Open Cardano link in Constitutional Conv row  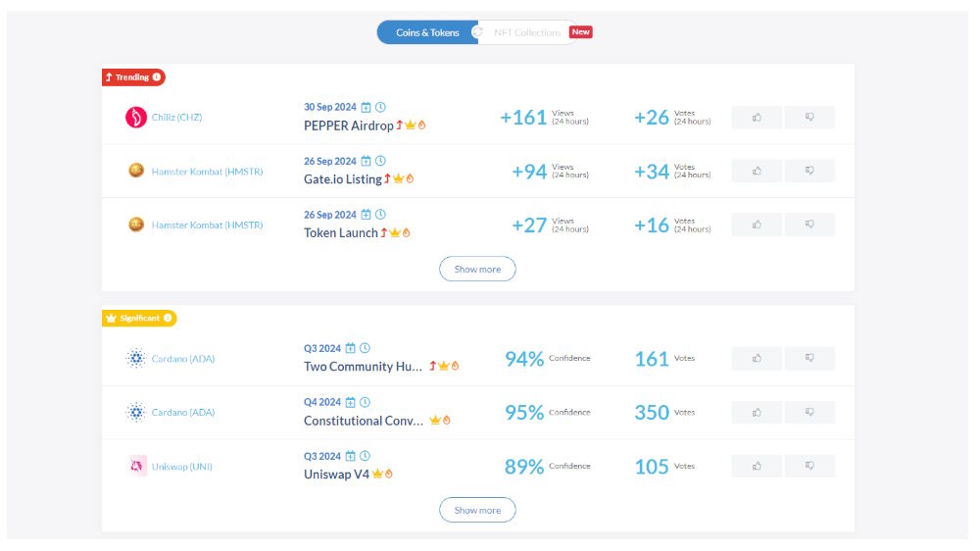[x=183, y=413]
